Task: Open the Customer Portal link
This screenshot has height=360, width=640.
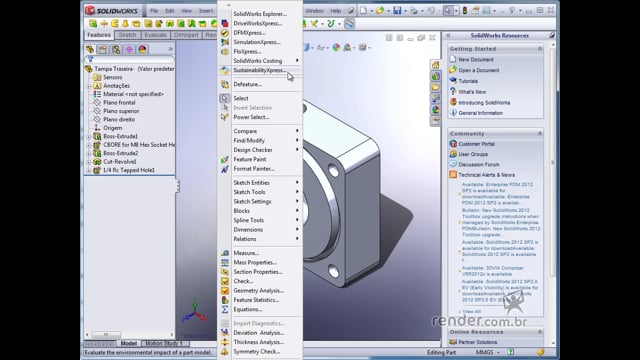Action: 476,144
